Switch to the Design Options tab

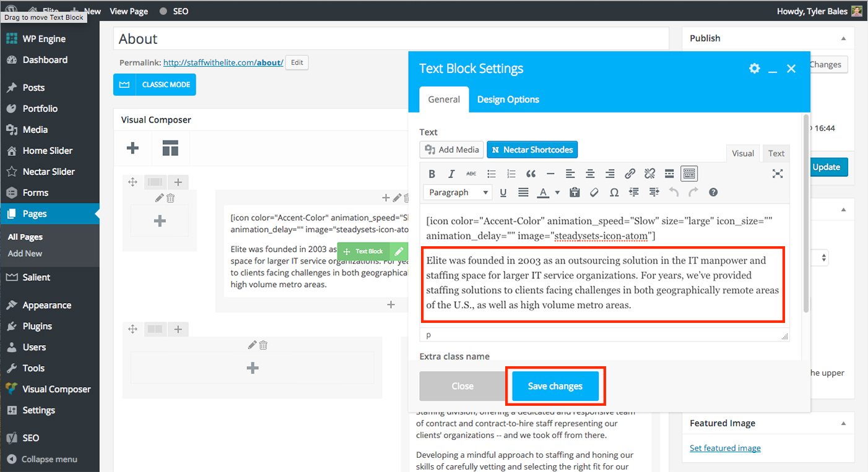coord(508,100)
